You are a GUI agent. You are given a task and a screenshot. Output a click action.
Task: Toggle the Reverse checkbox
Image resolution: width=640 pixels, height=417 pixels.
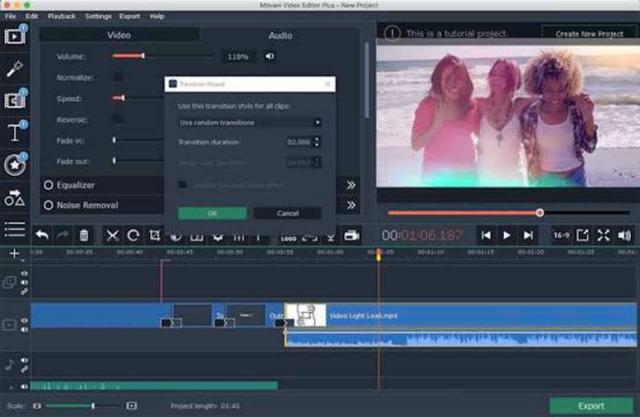coord(118,119)
